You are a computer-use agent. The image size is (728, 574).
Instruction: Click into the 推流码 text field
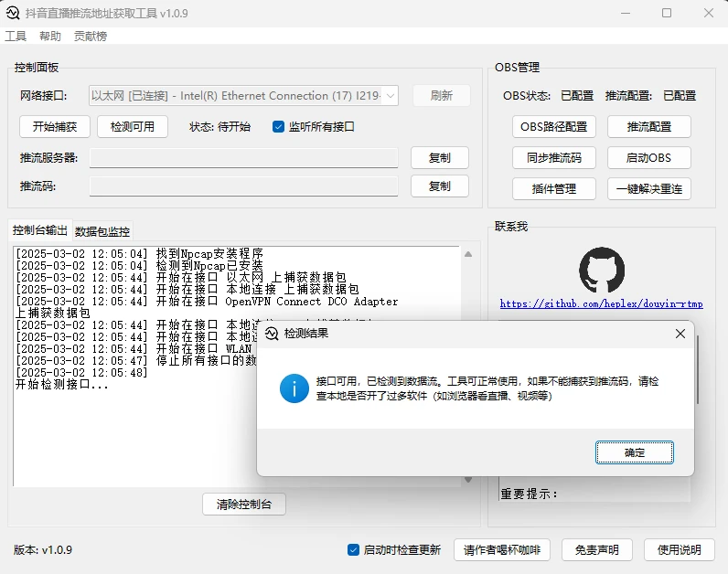pos(244,186)
